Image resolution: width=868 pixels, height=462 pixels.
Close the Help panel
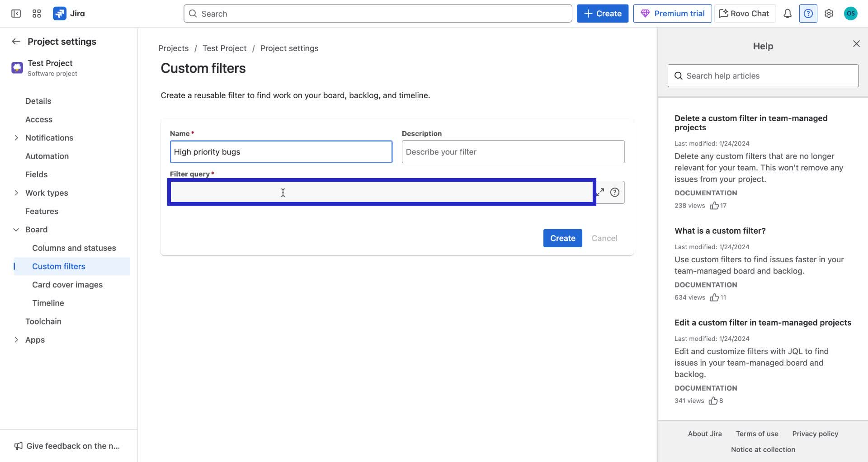point(857,43)
